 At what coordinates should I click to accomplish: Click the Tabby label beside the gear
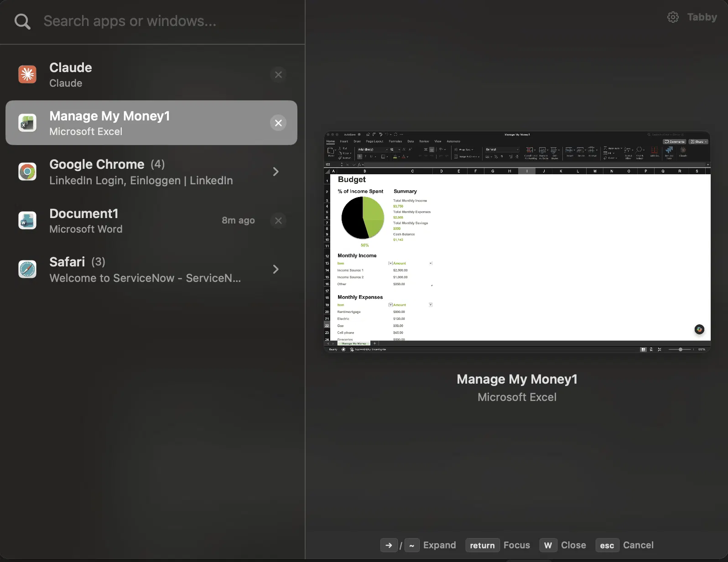702,17
